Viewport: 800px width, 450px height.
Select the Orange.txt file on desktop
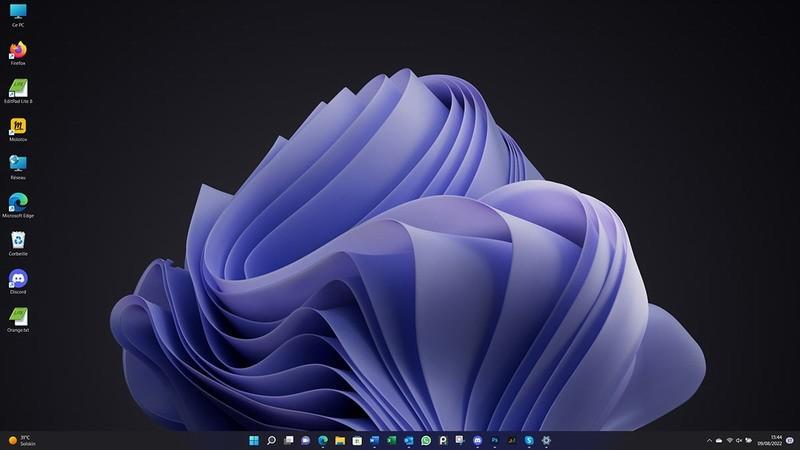pyautogui.click(x=18, y=320)
